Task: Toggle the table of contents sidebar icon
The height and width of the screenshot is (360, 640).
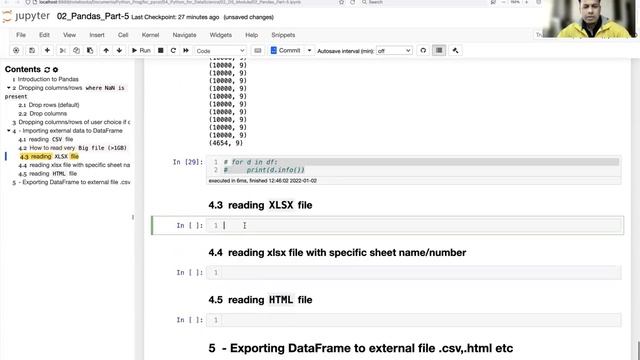Action: click(x=439, y=50)
